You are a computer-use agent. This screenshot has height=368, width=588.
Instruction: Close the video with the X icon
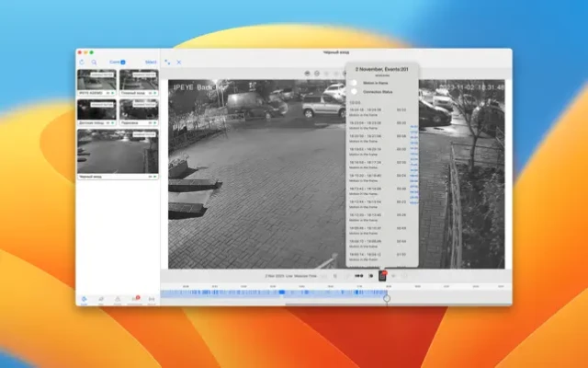pyautogui.click(x=179, y=62)
